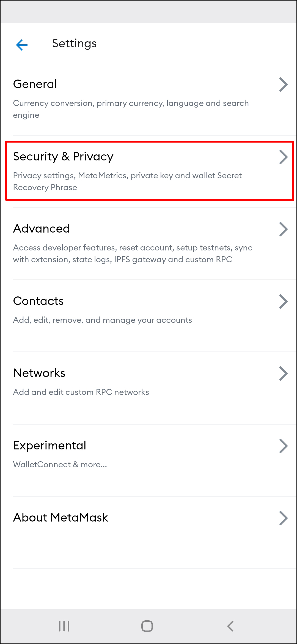This screenshot has width=297, height=644.
Task: Tap the Contacts row chevron
Action: pos(283,301)
